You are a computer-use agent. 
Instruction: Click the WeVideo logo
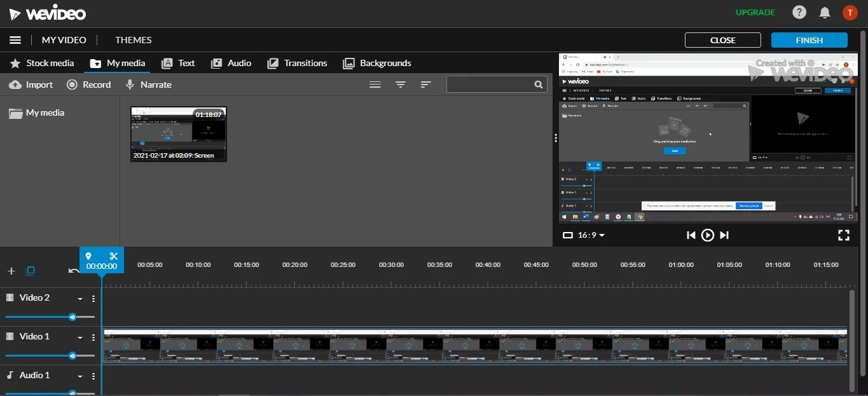click(x=48, y=13)
